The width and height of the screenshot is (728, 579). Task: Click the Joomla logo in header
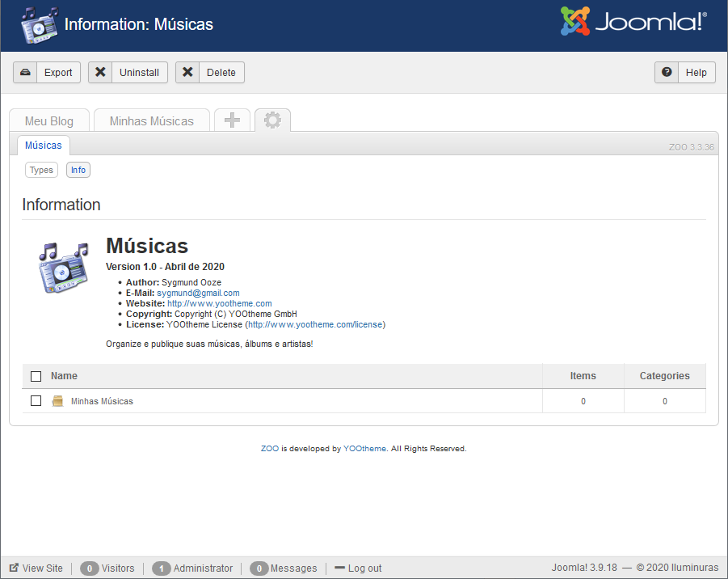633,23
